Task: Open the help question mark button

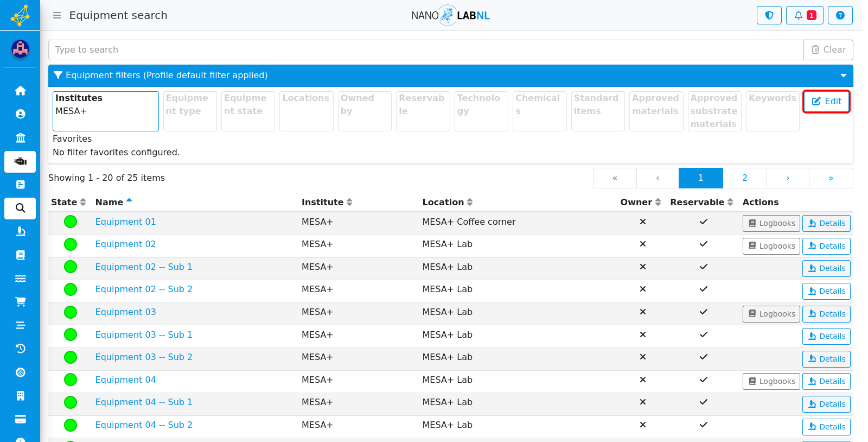Action: 840,15
